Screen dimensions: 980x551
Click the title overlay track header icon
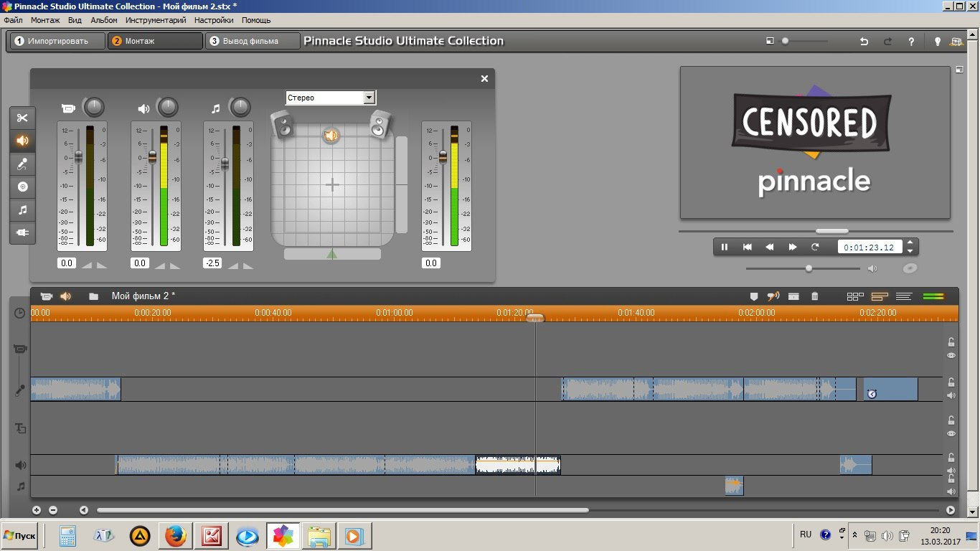pos(20,428)
